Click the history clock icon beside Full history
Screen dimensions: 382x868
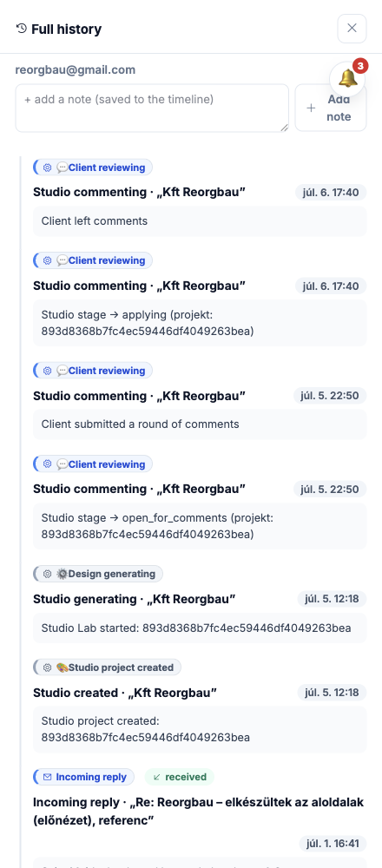[x=22, y=29]
